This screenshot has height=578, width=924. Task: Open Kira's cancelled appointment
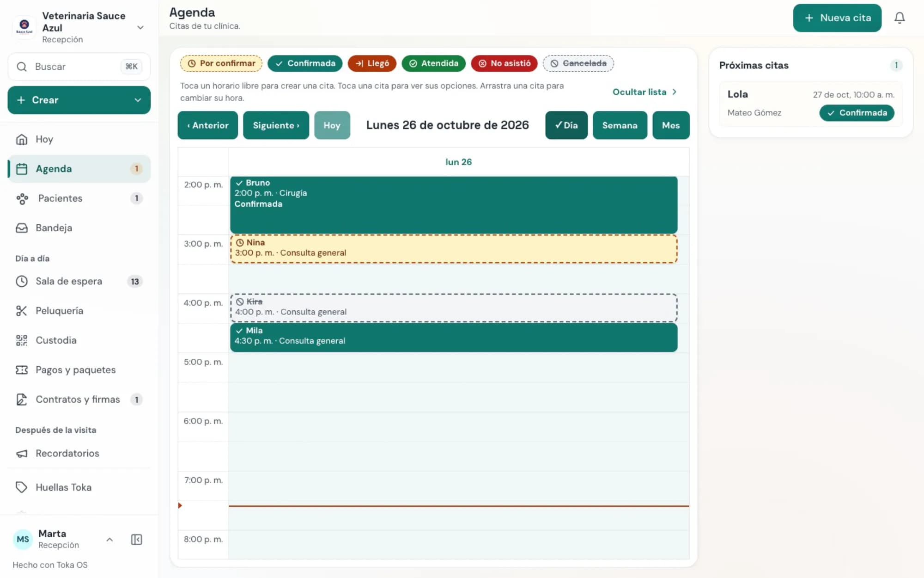point(454,308)
